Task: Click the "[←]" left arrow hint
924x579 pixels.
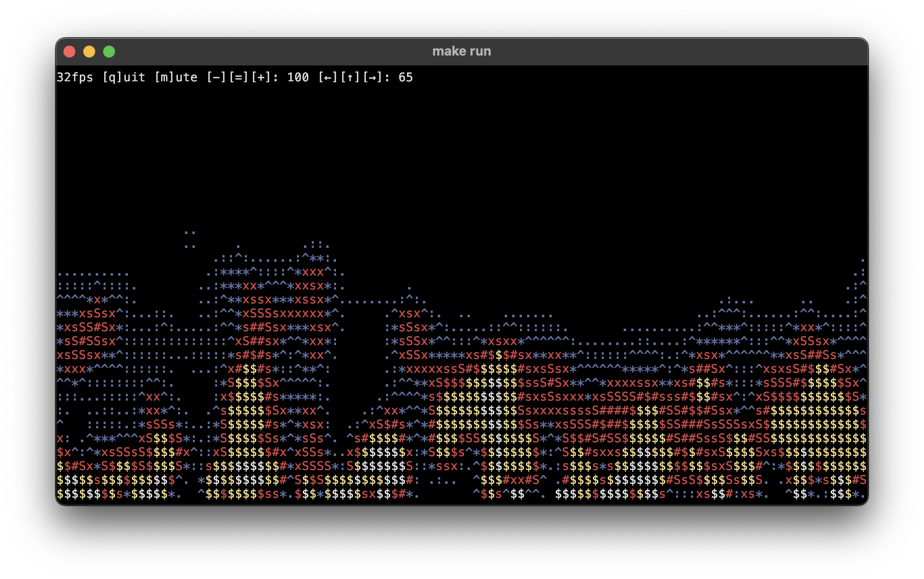Action: [x=328, y=77]
